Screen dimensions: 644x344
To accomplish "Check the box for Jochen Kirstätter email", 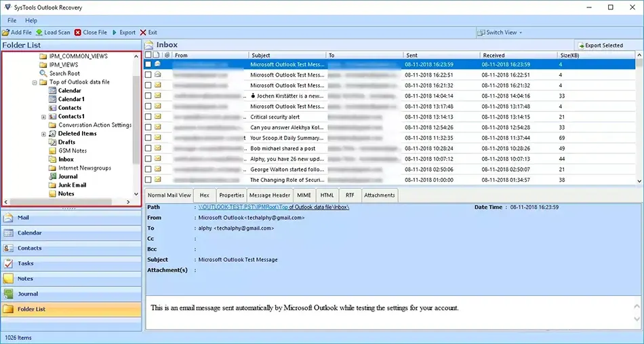I will tap(148, 96).
